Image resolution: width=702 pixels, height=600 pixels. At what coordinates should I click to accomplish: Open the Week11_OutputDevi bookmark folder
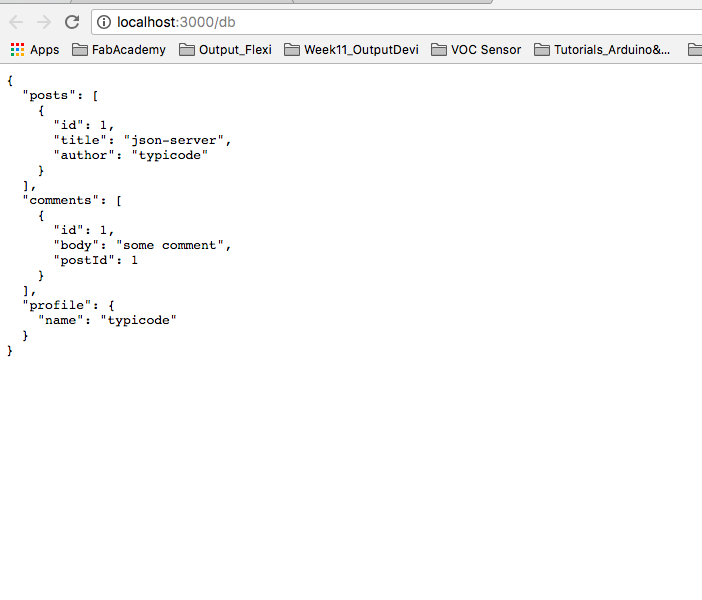pyautogui.click(x=351, y=49)
